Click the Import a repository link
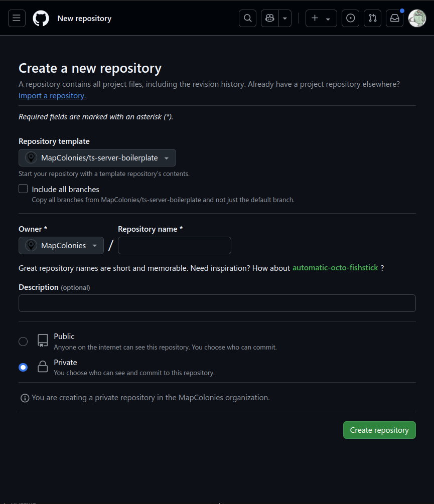This screenshot has width=434, height=504. 52,95
